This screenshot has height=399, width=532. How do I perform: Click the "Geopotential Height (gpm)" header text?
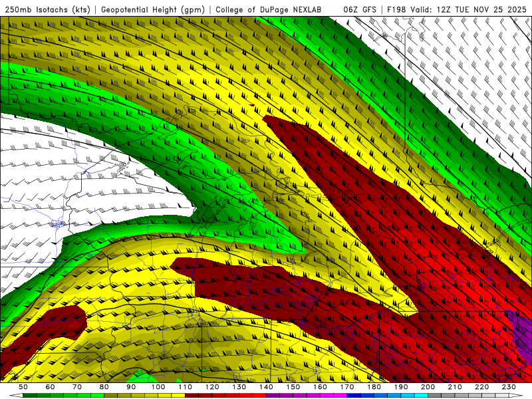[153, 9]
